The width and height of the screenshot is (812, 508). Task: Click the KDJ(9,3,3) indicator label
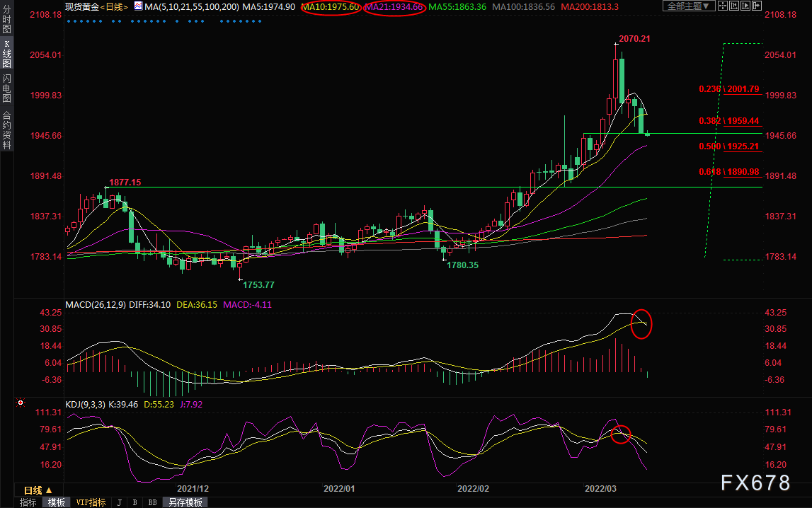tap(86, 405)
